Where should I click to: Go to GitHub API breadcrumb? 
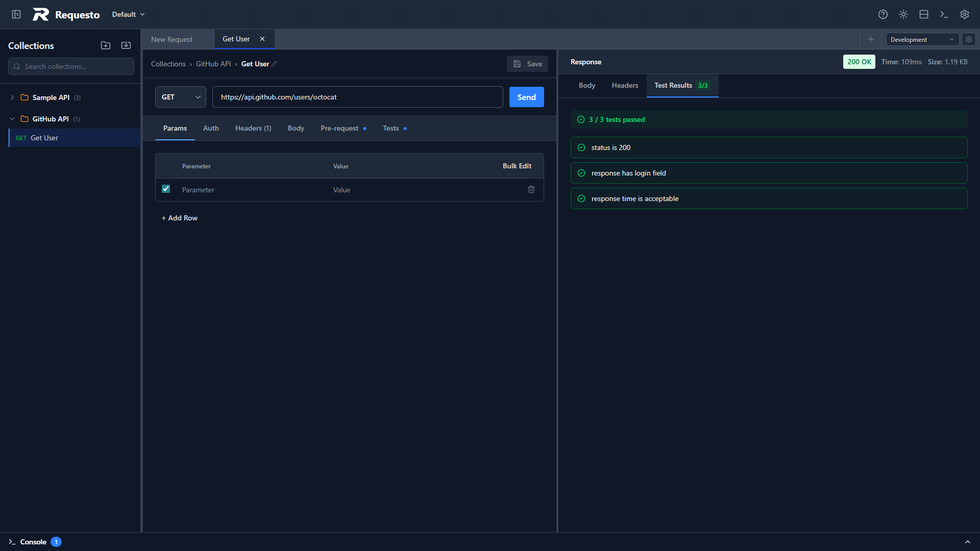tap(213, 64)
